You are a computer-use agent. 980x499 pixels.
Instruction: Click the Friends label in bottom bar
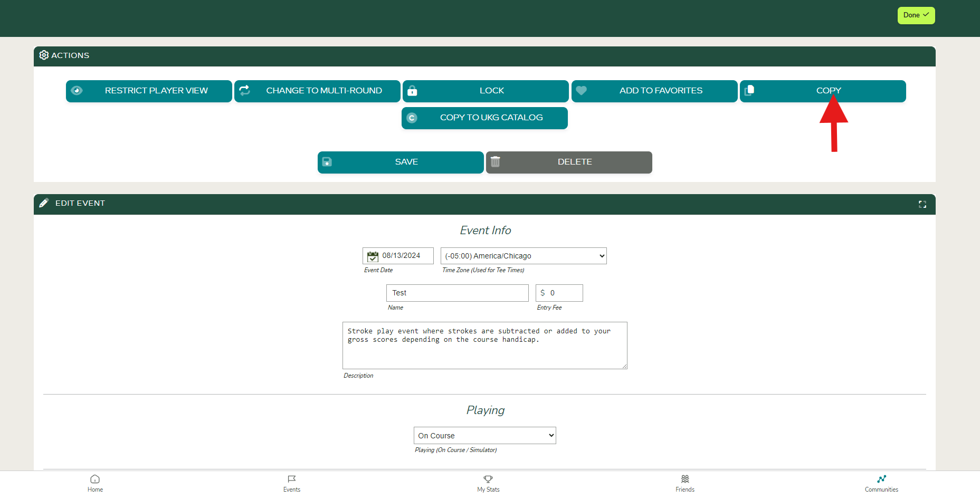(x=685, y=490)
